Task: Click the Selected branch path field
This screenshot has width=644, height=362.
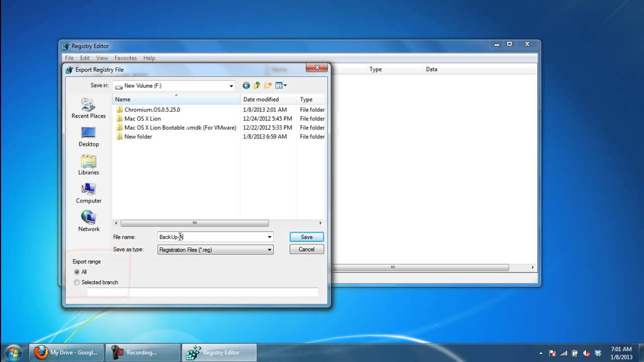Action: 203,292
